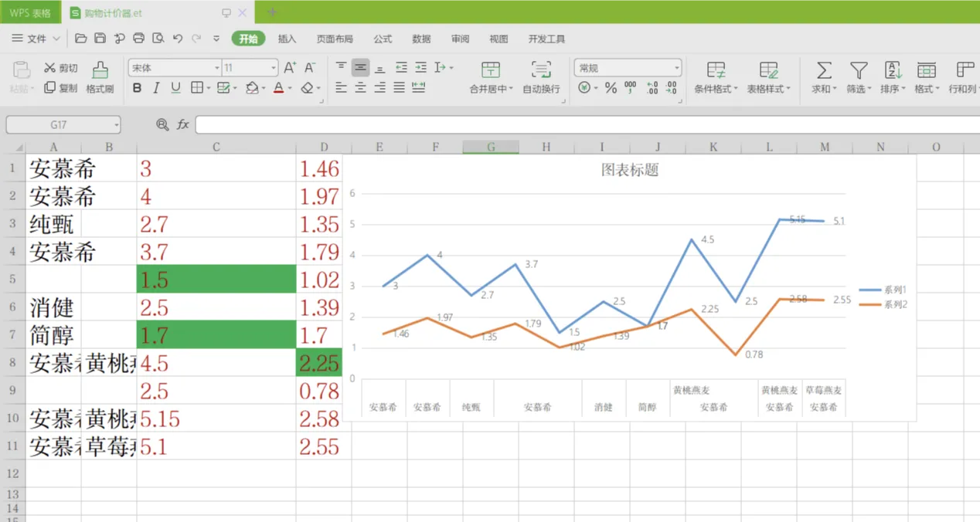Screen dimensions: 980x522
Task: Click the percent style formatting icon
Action: tap(610, 87)
